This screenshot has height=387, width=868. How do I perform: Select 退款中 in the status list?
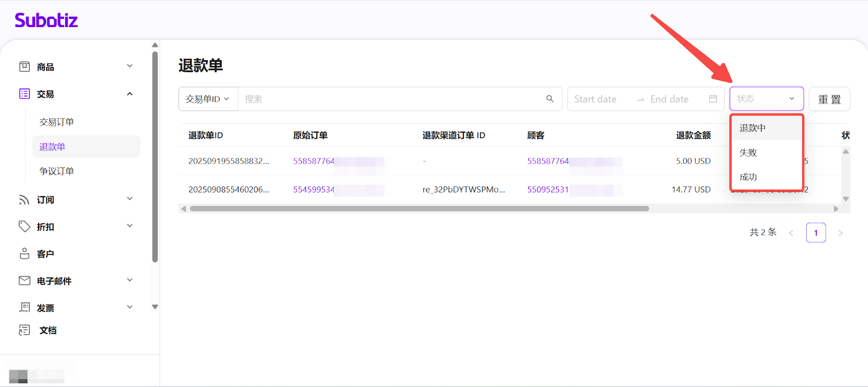tap(752, 128)
